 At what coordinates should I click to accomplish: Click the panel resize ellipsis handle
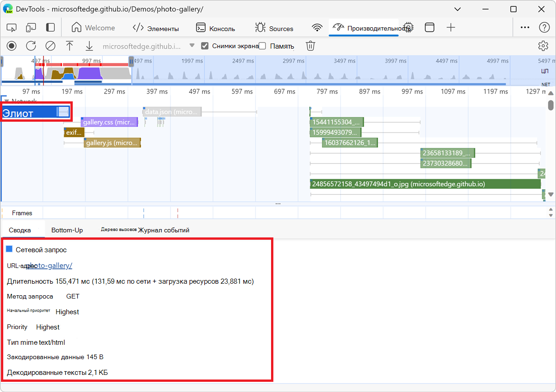(x=278, y=204)
